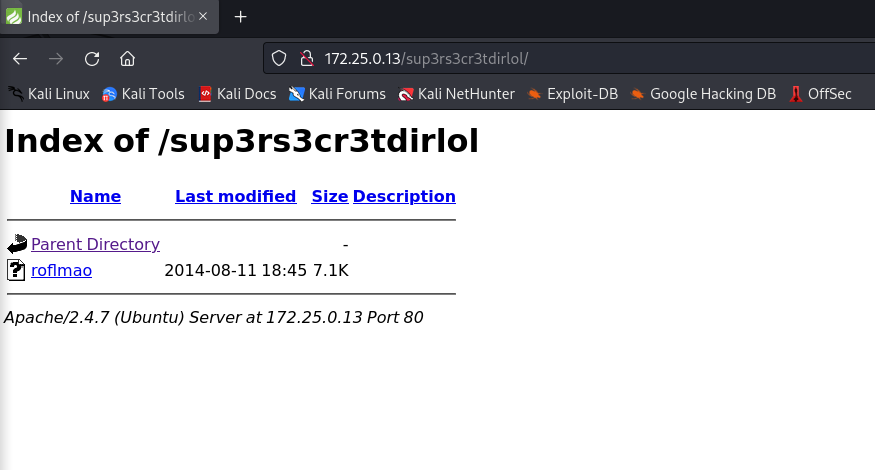Click the Index of /sup3rs3cr3tdirlol heading
The width and height of the screenshot is (875, 470).
click(242, 141)
